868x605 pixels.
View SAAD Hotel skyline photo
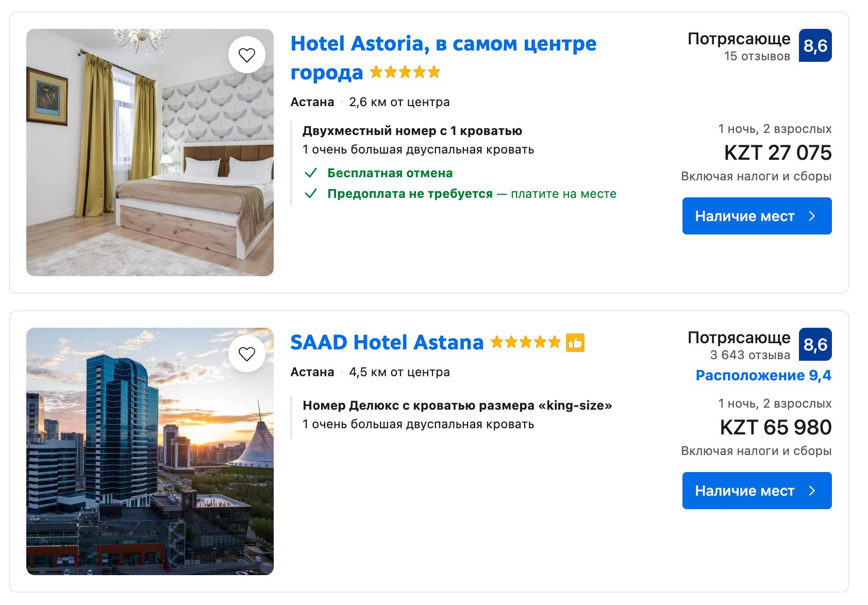pos(149,451)
